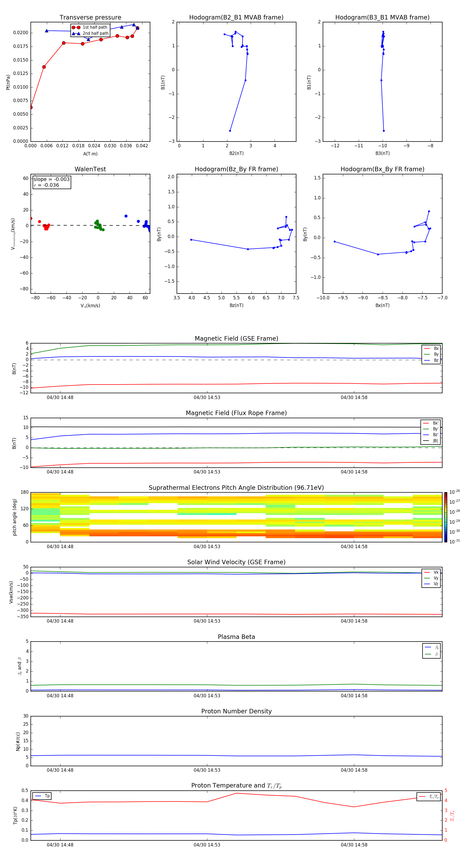The image size is (473, 868).
Task: Click the 'Transverse pressure' plot title
Action: (90, 17)
